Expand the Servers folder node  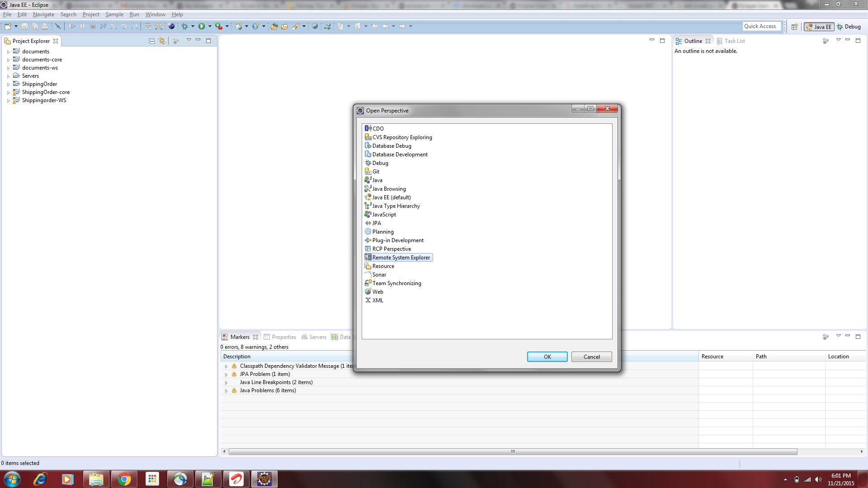[8, 76]
